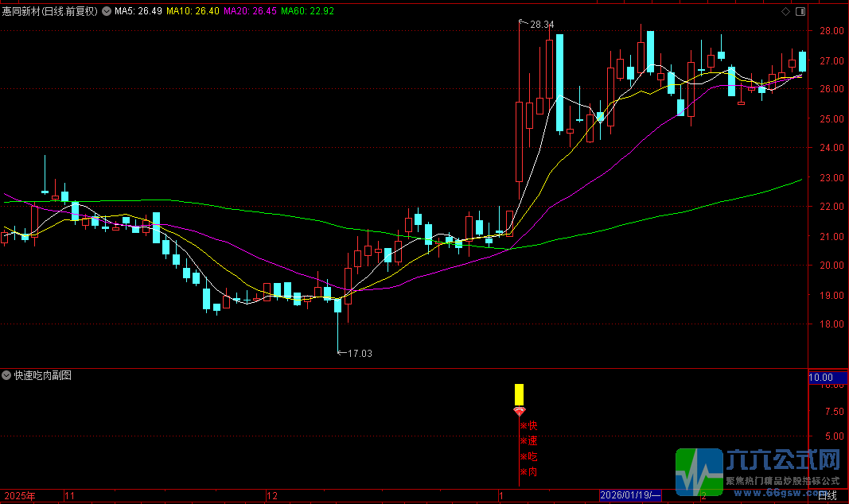This screenshot has height=504, width=849.
Task: Click the 10.00 highlighted value box
Action: 828,378
